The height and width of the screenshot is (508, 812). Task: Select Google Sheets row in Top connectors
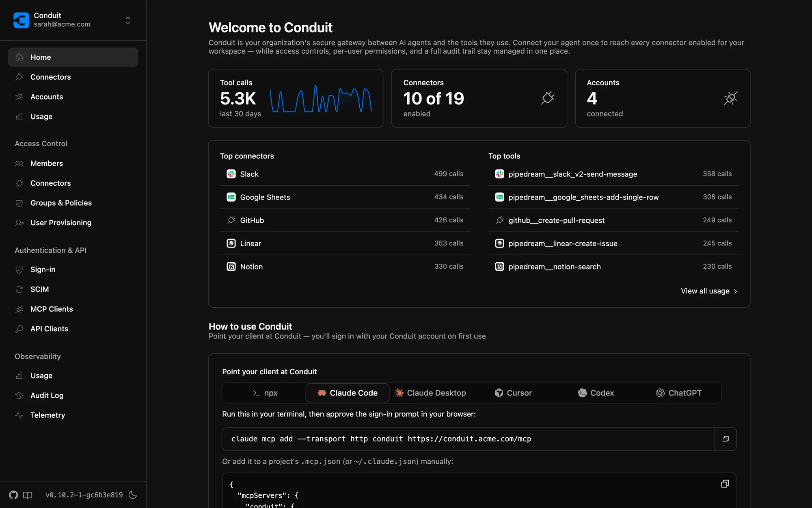pos(345,197)
